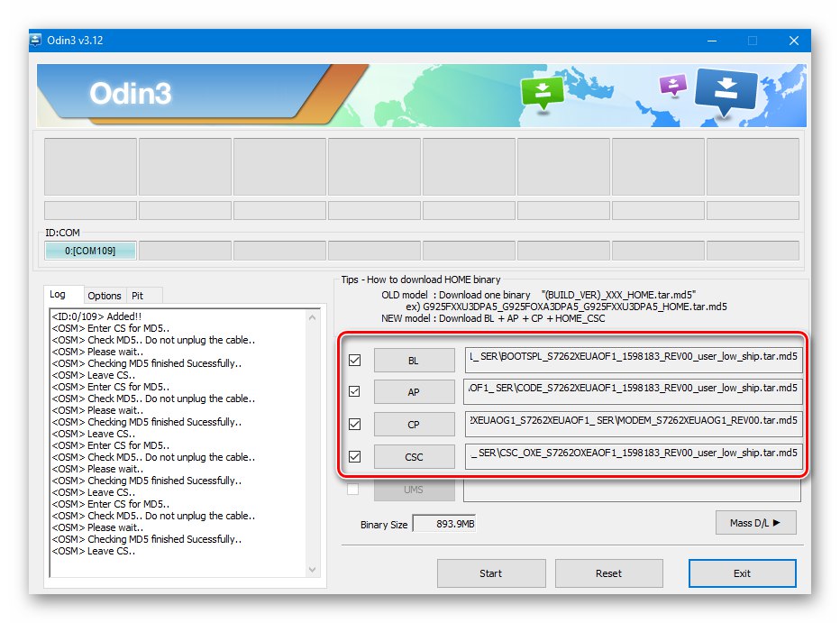
Task: Switch to the Options tab
Action: tap(105, 296)
